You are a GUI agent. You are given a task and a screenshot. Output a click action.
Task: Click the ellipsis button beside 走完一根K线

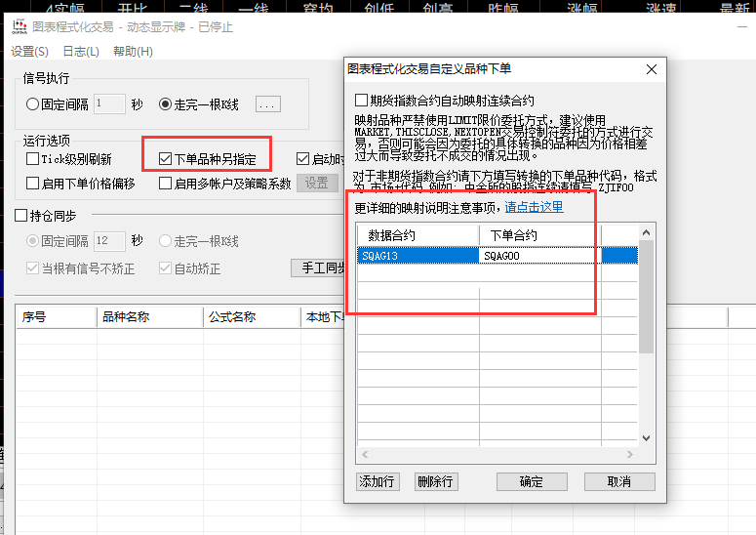pos(268,104)
